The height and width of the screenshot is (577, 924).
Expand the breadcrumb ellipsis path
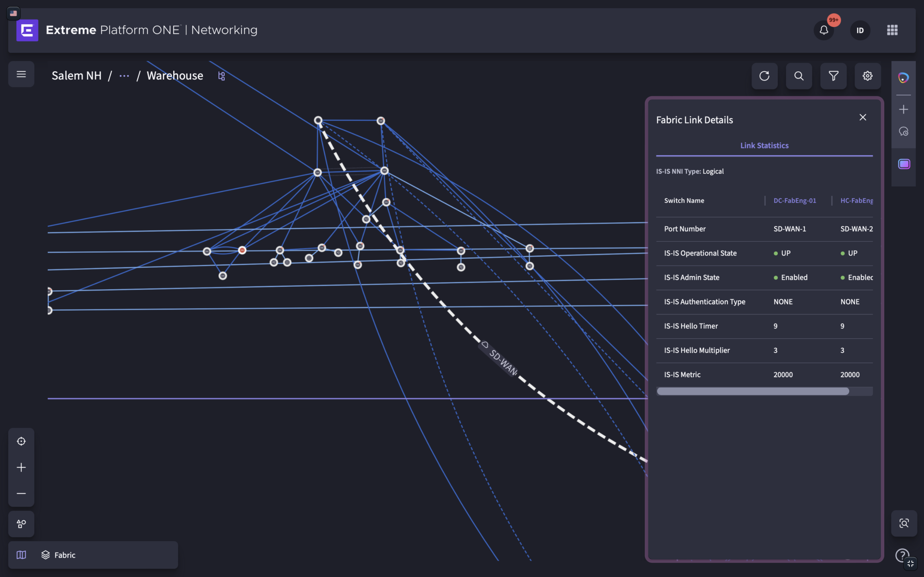coord(124,76)
